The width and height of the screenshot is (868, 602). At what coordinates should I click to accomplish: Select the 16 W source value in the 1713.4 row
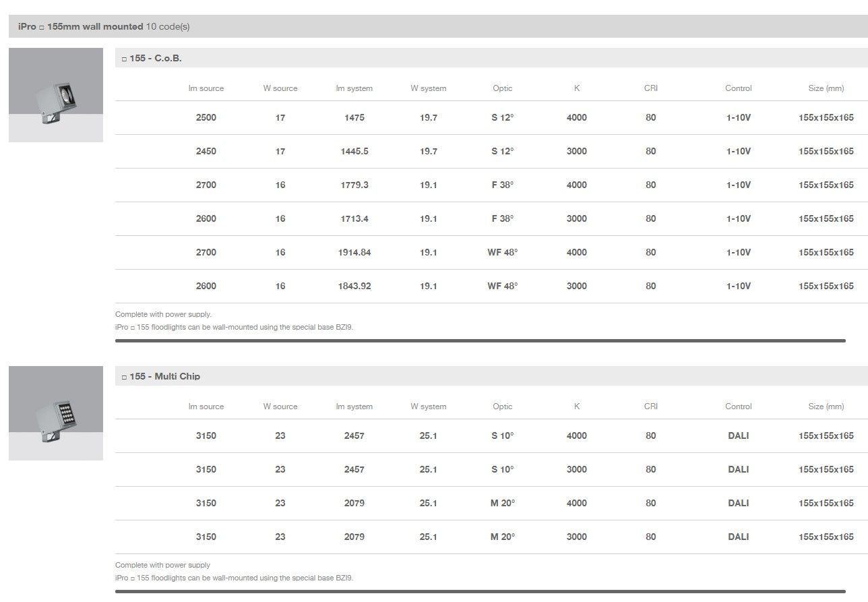pos(280,218)
